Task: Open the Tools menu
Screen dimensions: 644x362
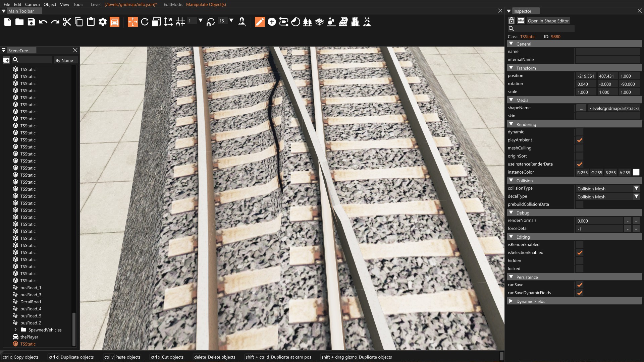Action: click(x=78, y=4)
